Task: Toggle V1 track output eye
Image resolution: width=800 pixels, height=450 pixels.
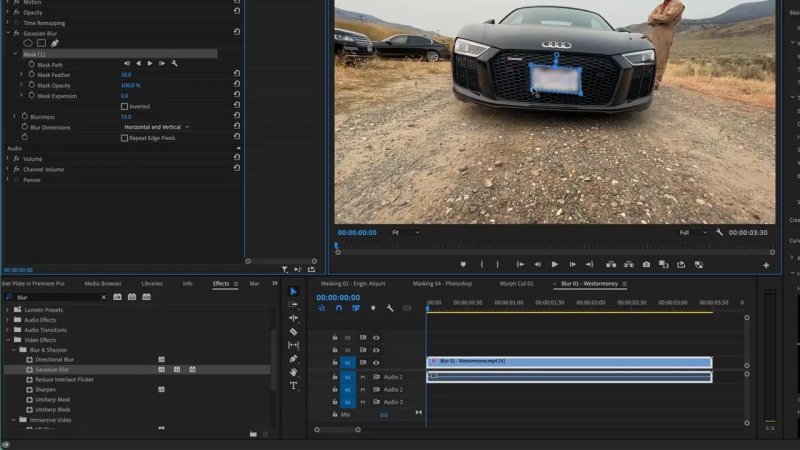Action: [x=376, y=363]
